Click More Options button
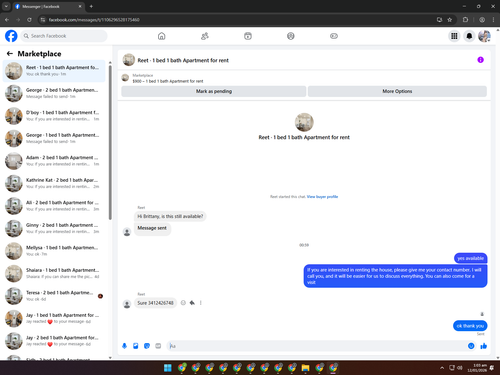The width and height of the screenshot is (500, 375). click(x=397, y=91)
